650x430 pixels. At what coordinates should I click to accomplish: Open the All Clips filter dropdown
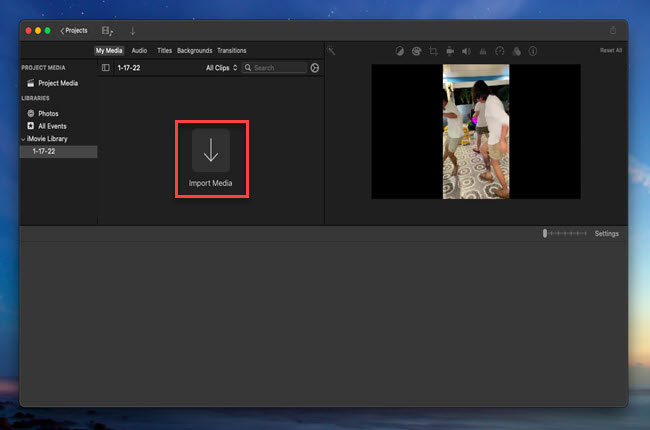(221, 68)
